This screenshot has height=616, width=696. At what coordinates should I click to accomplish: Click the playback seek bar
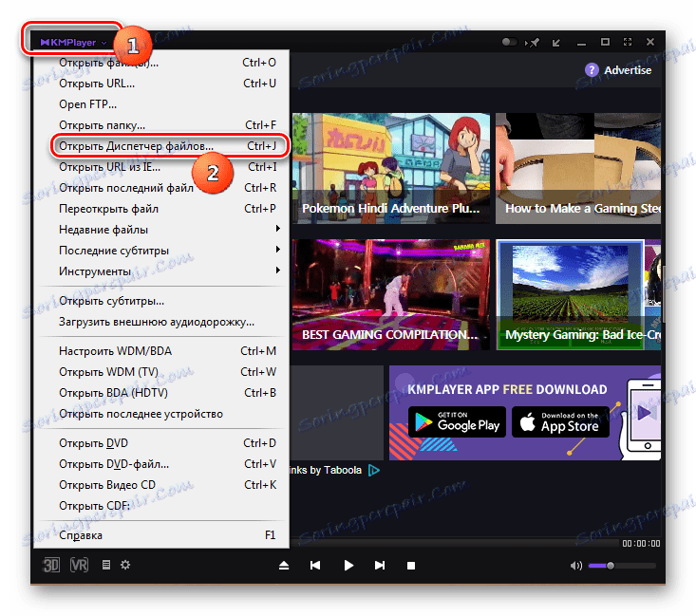tap(454, 543)
